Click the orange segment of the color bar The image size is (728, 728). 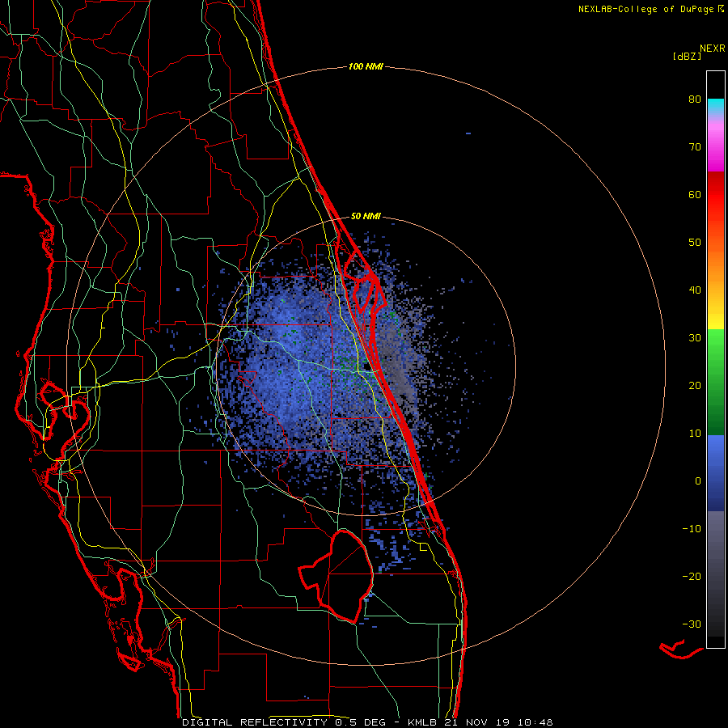point(716,265)
